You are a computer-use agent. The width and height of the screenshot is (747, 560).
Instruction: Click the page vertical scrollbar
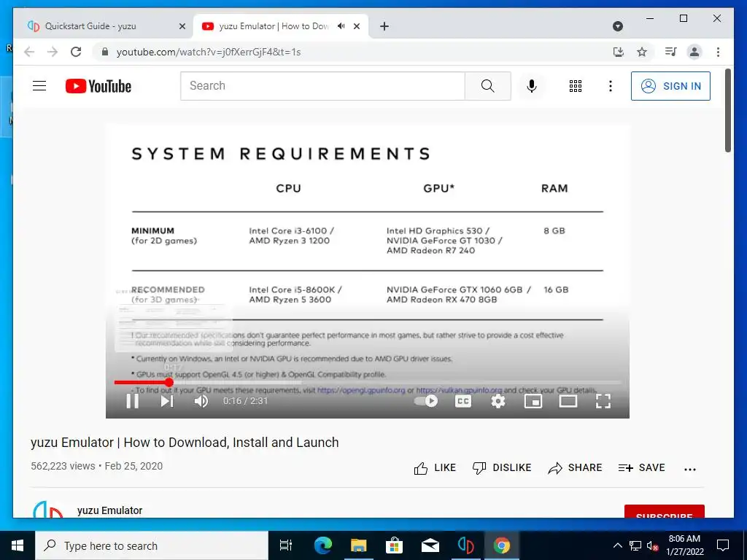(728, 111)
